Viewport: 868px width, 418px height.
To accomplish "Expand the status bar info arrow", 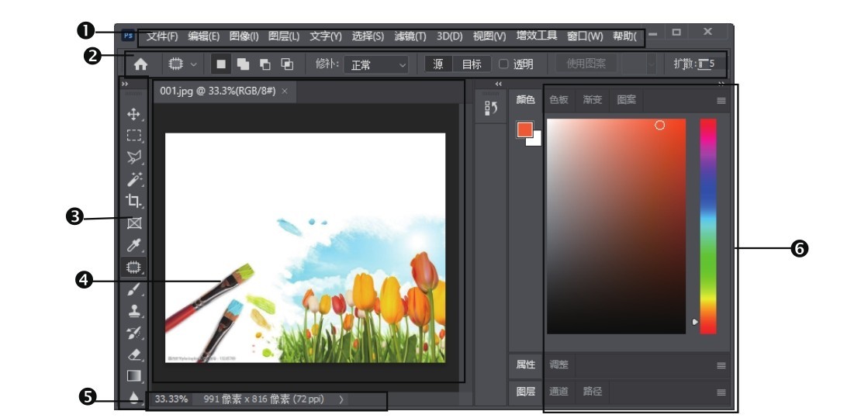I will point(341,399).
